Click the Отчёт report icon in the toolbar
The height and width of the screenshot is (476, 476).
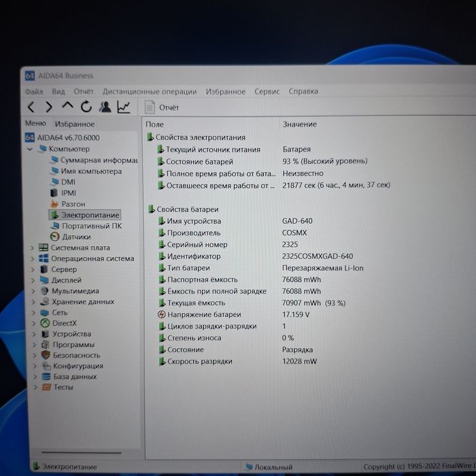[x=150, y=107]
